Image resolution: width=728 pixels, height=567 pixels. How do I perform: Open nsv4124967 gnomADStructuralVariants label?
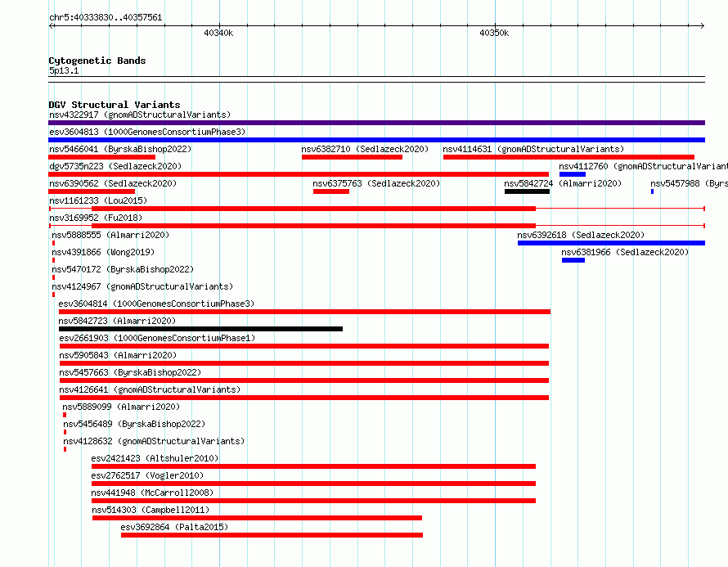(x=142, y=286)
